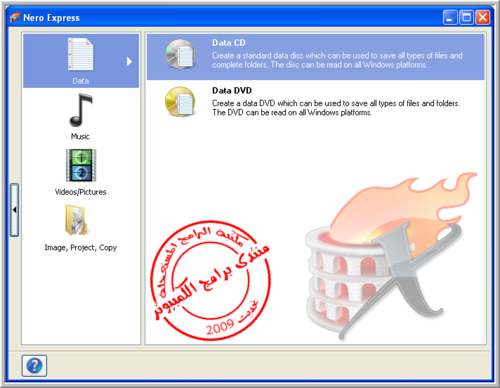Open the Music note category icon

(81, 110)
